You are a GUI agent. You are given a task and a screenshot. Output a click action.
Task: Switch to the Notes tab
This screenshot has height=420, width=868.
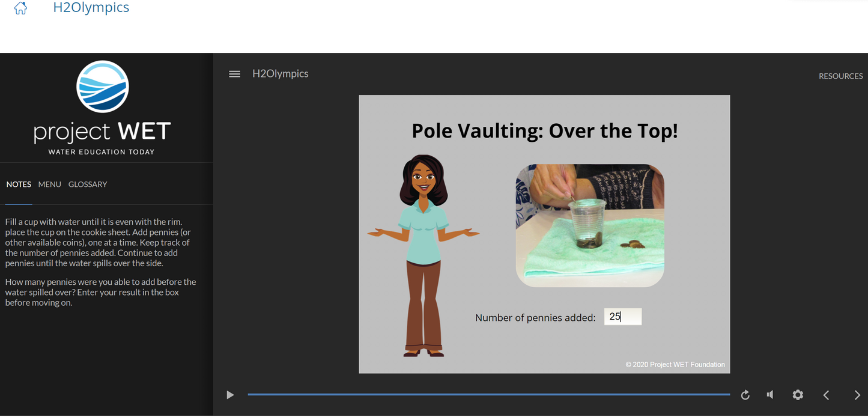[19, 184]
